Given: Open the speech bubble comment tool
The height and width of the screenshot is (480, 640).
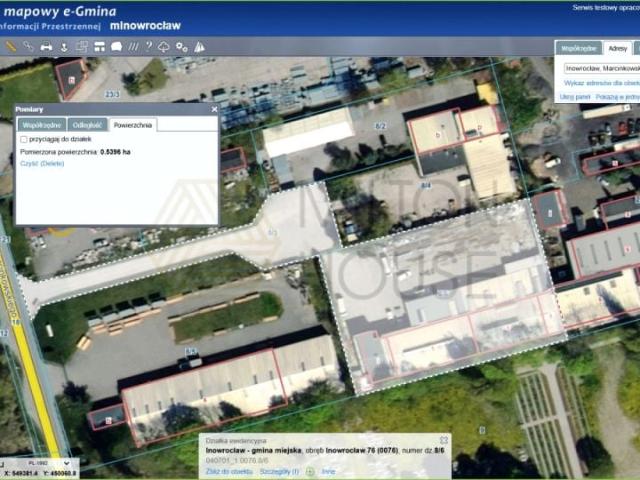Looking at the screenshot, I should pos(116,46).
